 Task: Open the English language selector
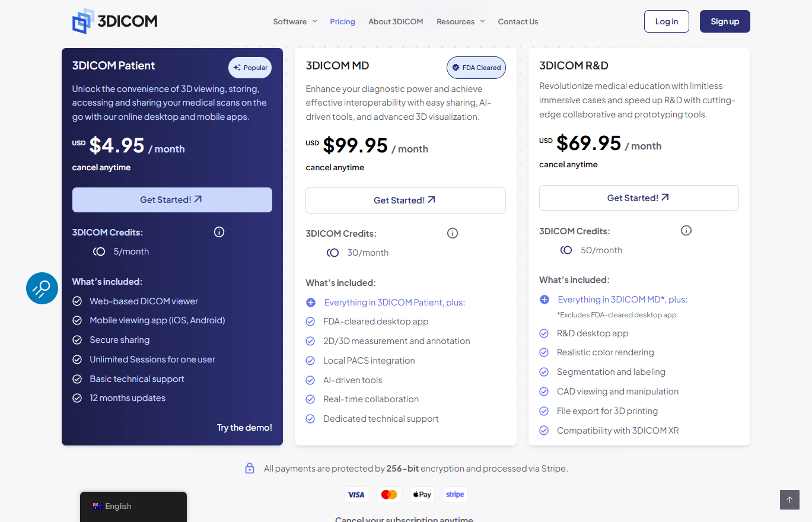tap(133, 507)
